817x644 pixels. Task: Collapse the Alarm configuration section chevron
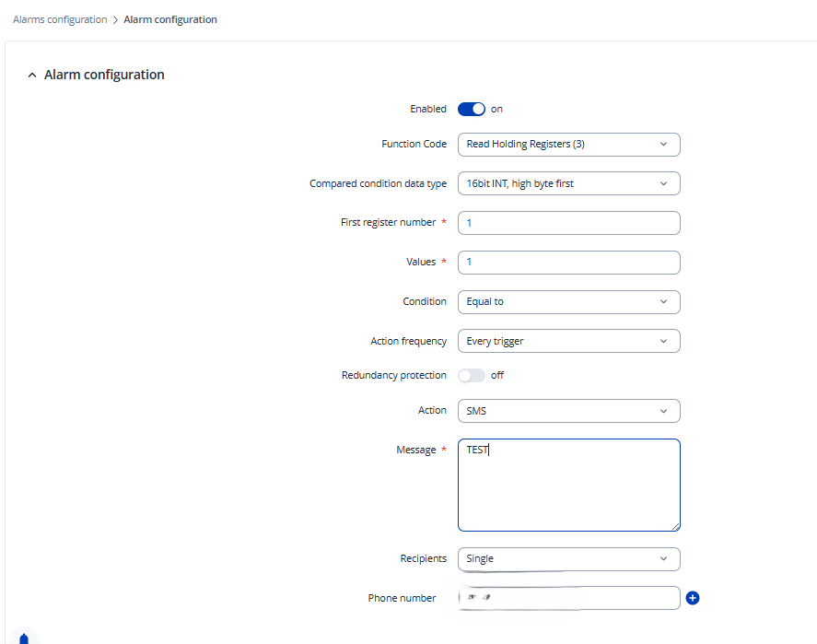pyautogui.click(x=32, y=76)
